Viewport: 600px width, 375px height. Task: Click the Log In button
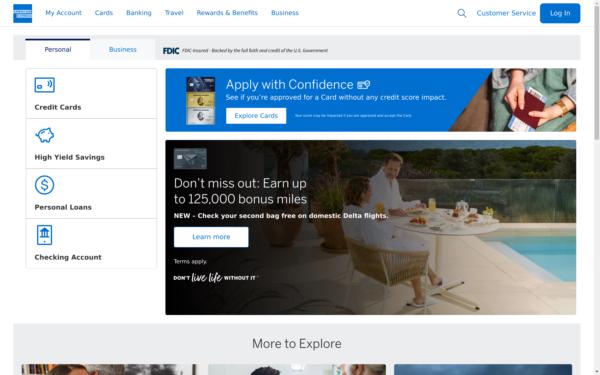(560, 13)
